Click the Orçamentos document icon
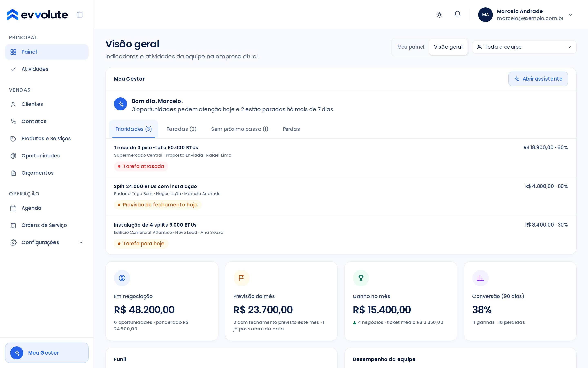Screen dimensions: 588x368 (x=13, y=173)
